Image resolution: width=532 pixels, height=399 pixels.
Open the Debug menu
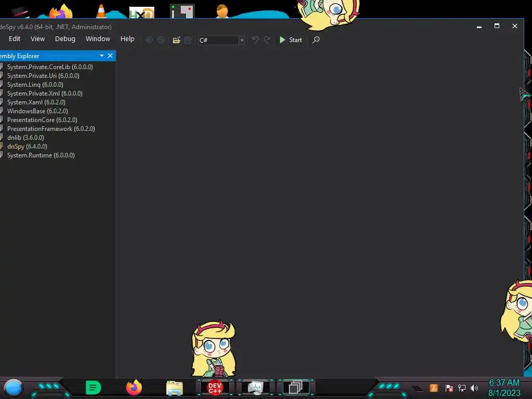click(65, 38)
